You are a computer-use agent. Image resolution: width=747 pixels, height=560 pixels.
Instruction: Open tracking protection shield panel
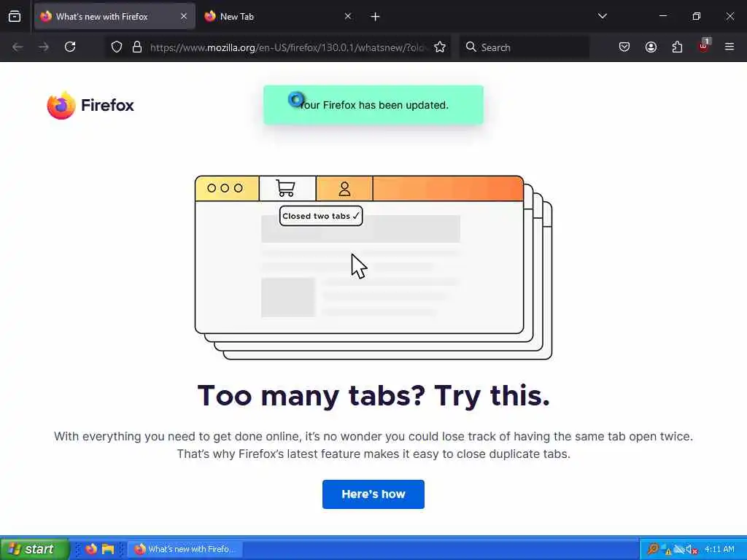tap(117, 47)
